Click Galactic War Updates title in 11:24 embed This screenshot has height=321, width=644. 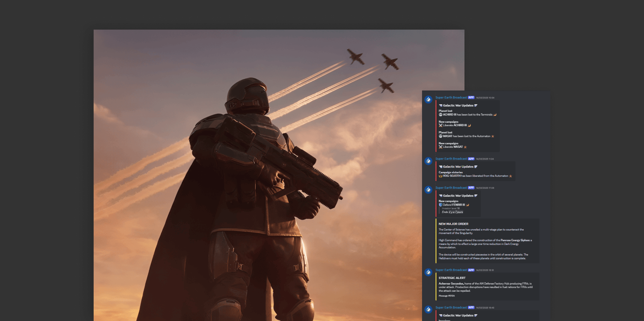tap(458, 167)
